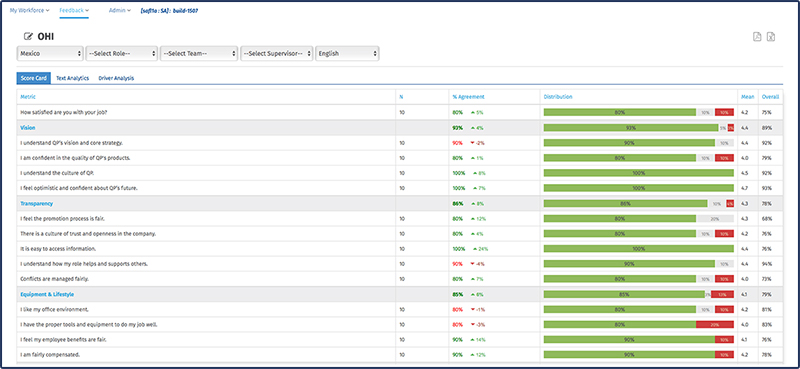Open the Select Supervisor dropdown
The image size is (800, 369).
(x=277, y=53)
